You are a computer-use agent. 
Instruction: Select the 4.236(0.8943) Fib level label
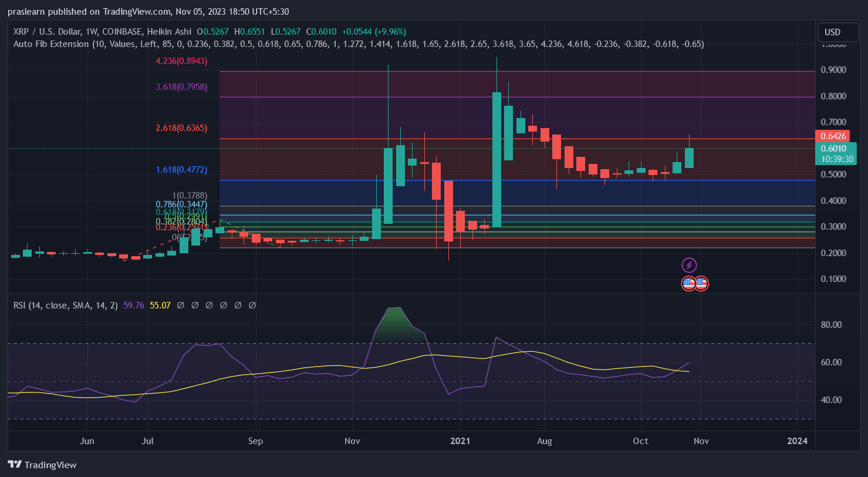[x=181, y=61]
